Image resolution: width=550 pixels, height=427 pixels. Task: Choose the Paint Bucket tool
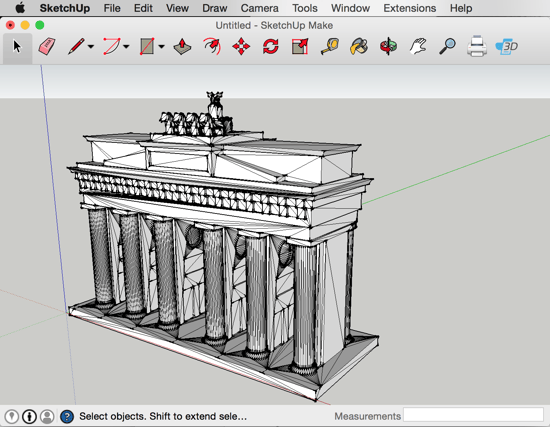[359, 46]
